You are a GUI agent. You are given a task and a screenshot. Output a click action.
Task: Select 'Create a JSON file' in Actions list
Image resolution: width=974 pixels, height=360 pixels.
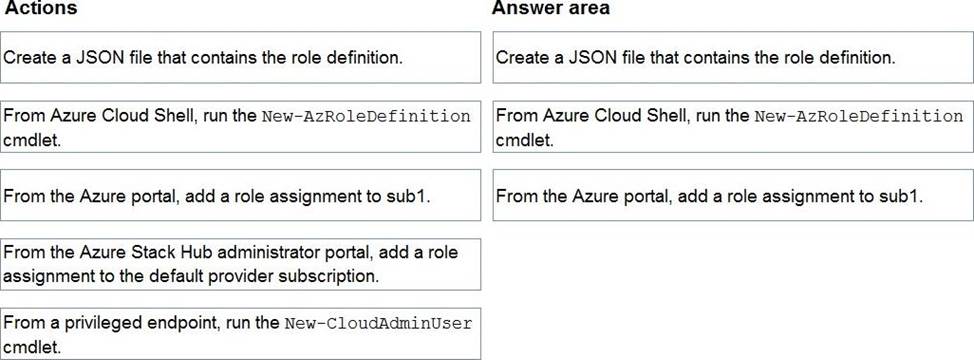(x=240, y=57)
